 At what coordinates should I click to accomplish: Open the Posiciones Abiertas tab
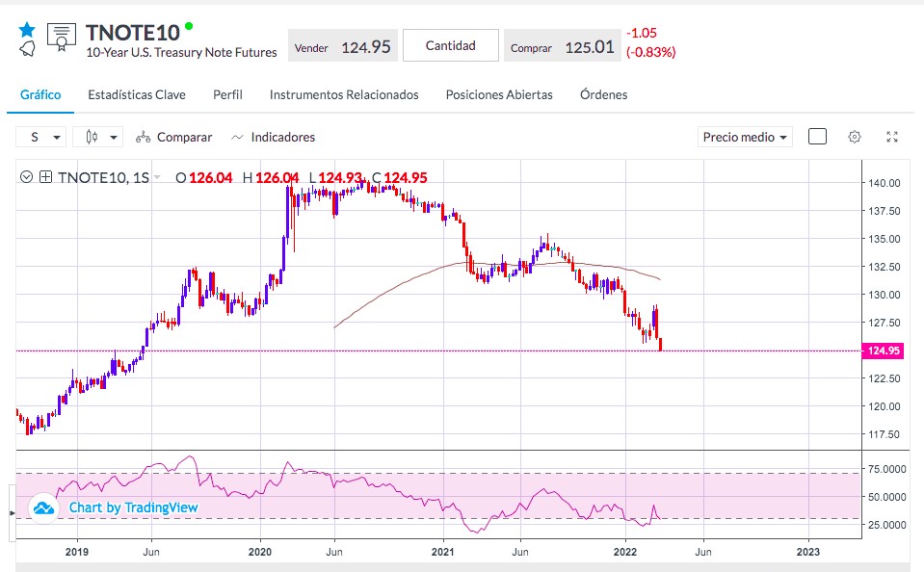[x=499, y=94]
